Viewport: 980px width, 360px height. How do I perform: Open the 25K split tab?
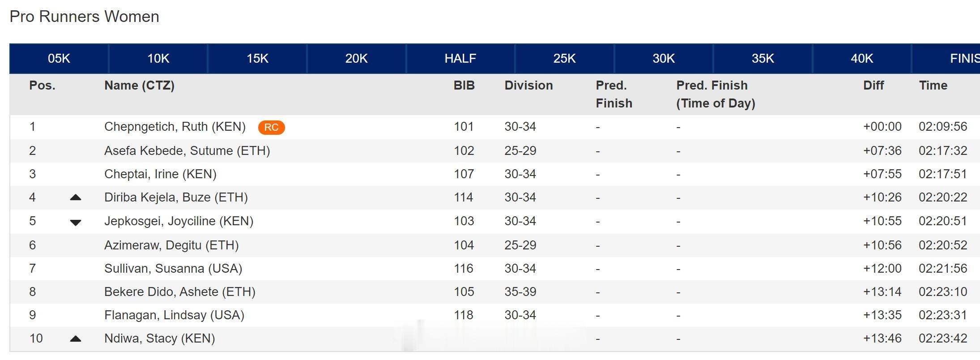pyautogui.click(x=564, y=58)
